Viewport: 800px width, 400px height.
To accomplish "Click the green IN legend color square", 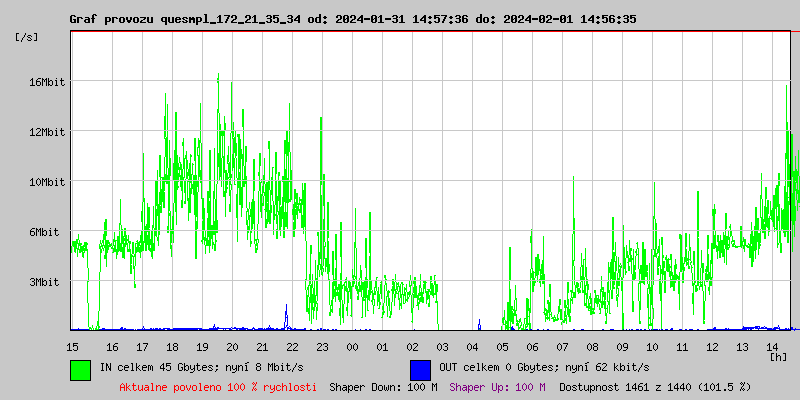I will click(81, 369).
